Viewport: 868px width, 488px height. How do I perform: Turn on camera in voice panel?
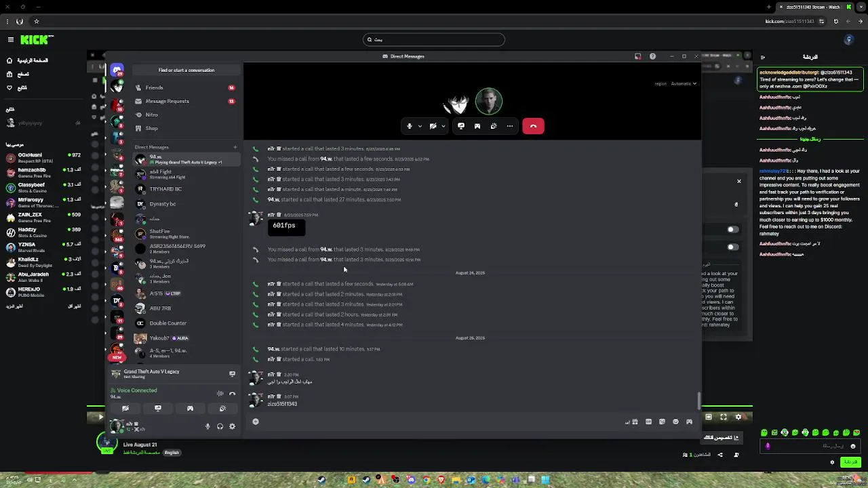click(x=125, y=409)
